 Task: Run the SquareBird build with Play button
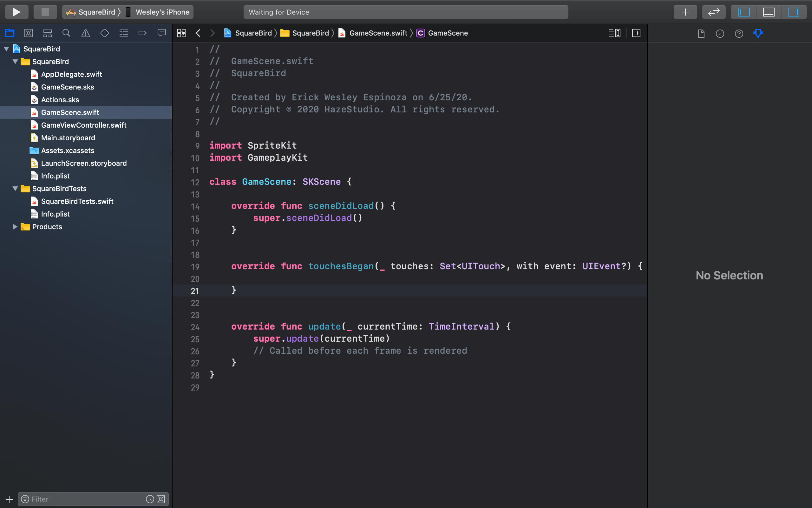tap(16, 12)
